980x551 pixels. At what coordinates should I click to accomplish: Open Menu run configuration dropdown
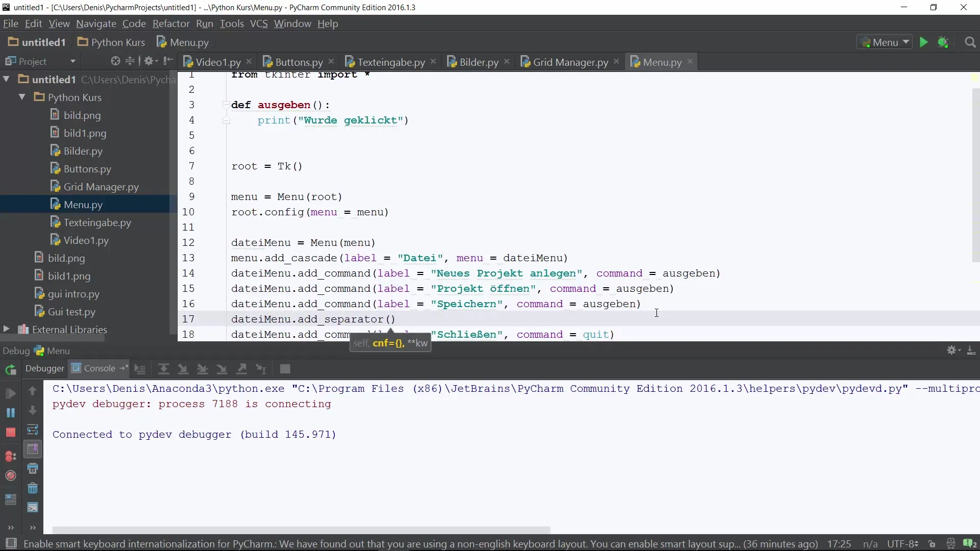click(885, 42)
